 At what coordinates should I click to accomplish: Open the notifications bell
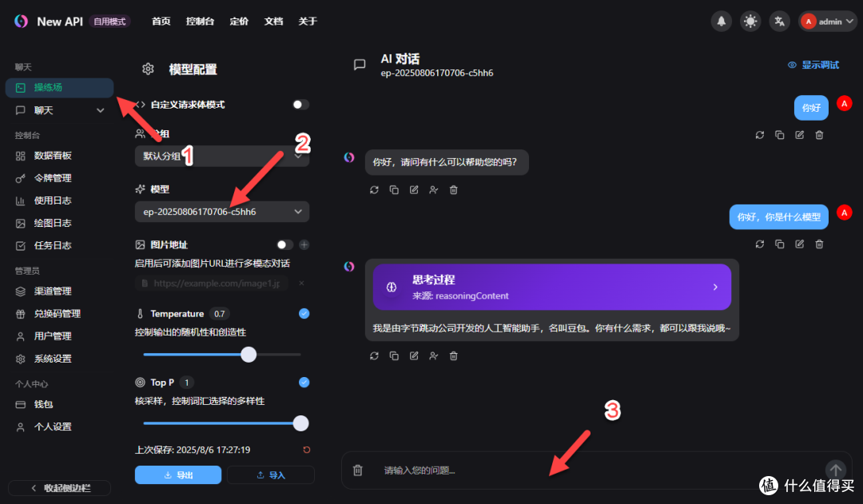(x=721, y=22)
